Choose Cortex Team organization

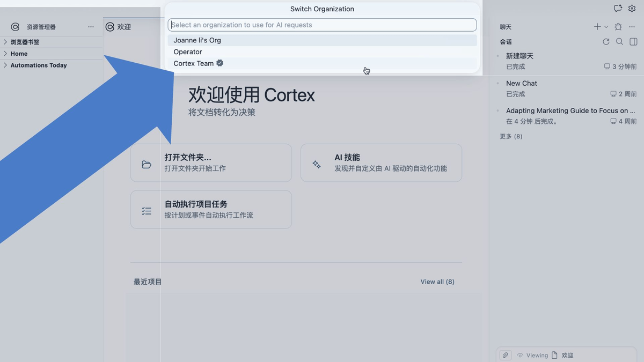tap(322, 63)
